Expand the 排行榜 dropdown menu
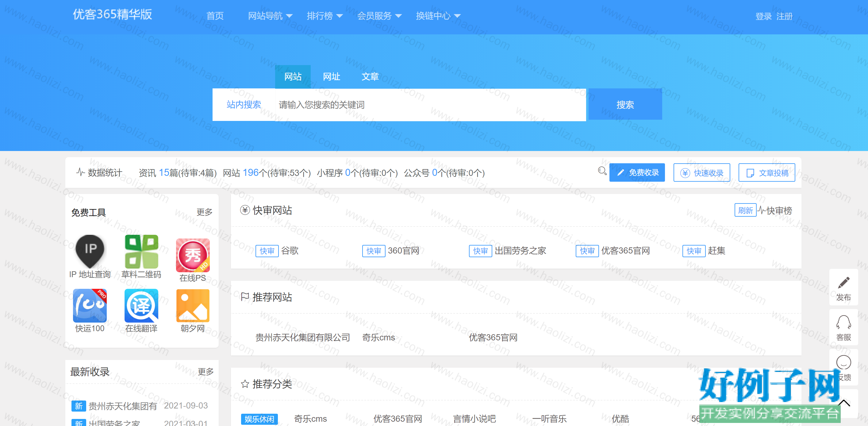Screen dimensions: 868x426 click(325, 16)
